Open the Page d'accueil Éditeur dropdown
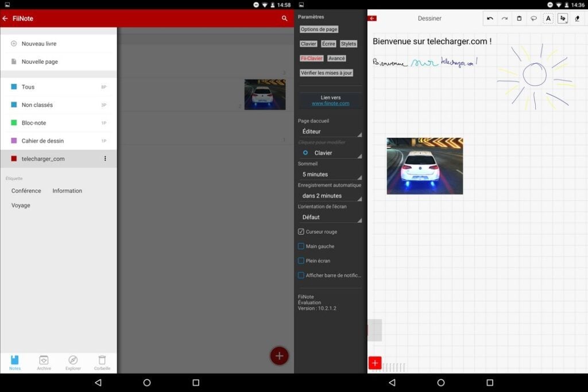The width and height of the screenshot is (588, 392). (330, 131)
